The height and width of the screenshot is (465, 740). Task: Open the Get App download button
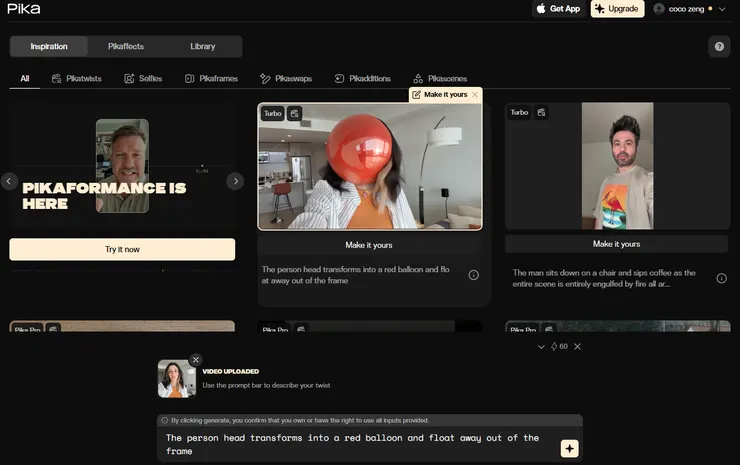(x=559, y=8)
